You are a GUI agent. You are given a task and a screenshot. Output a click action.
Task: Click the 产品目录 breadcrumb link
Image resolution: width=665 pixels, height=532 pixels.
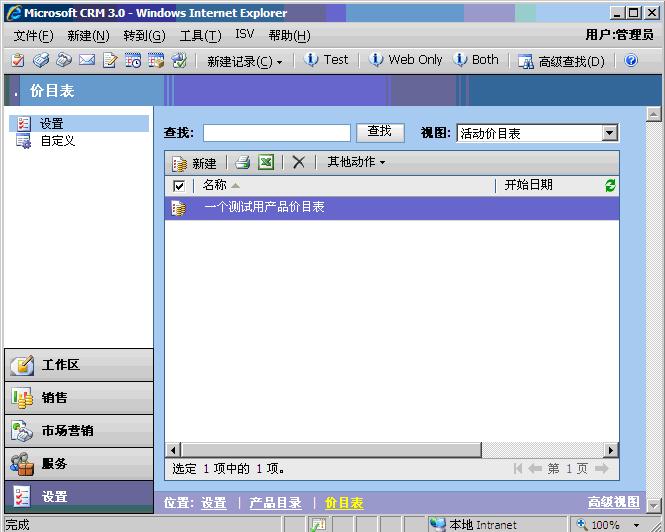[276, 503]
